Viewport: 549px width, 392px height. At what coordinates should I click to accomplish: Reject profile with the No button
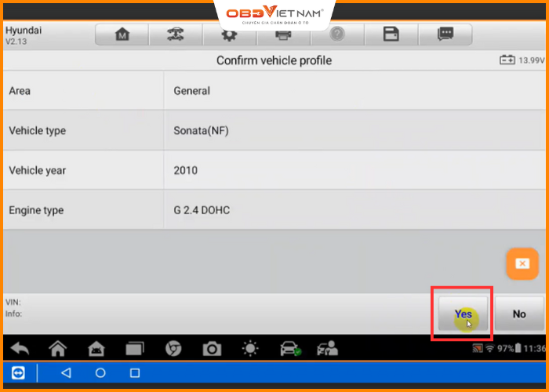[x=519, y=314]
